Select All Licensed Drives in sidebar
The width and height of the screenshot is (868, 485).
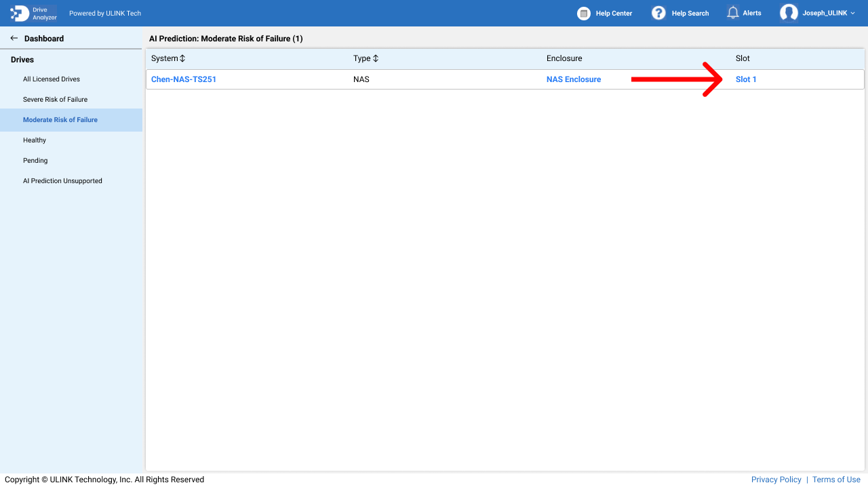point(52,79)
